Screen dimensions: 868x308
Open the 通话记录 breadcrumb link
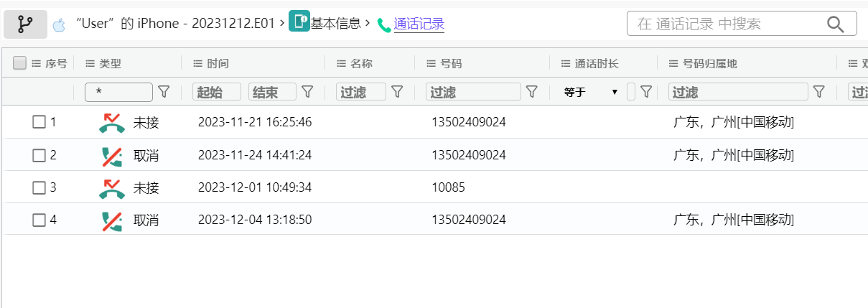click(419, 24)
